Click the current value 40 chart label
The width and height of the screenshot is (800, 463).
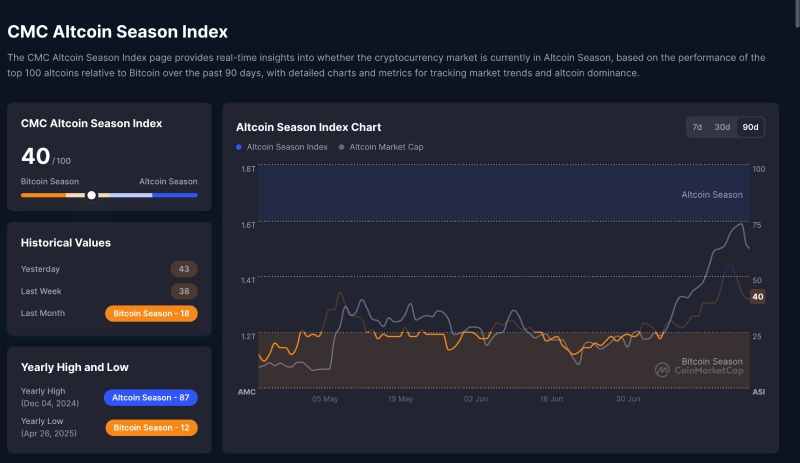[x=758, y=297]
